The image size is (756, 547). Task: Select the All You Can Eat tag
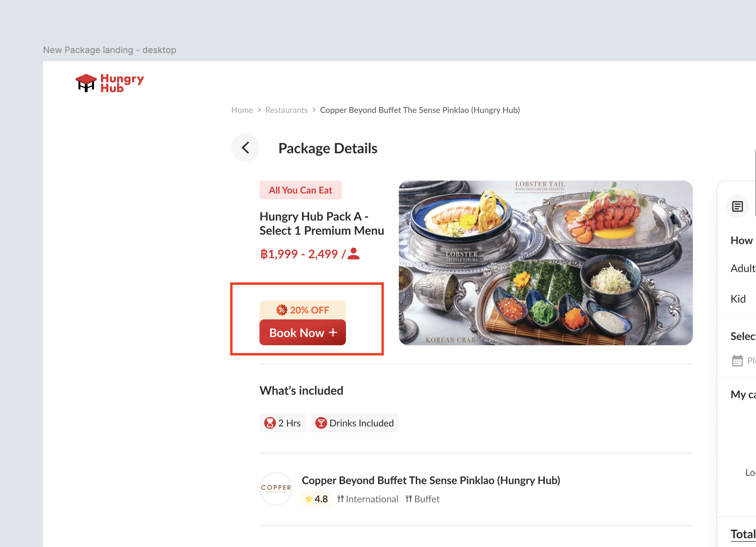pos(300,190)
